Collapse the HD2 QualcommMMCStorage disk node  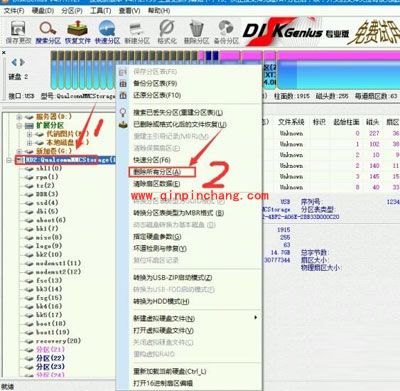[x=9, y=160]
